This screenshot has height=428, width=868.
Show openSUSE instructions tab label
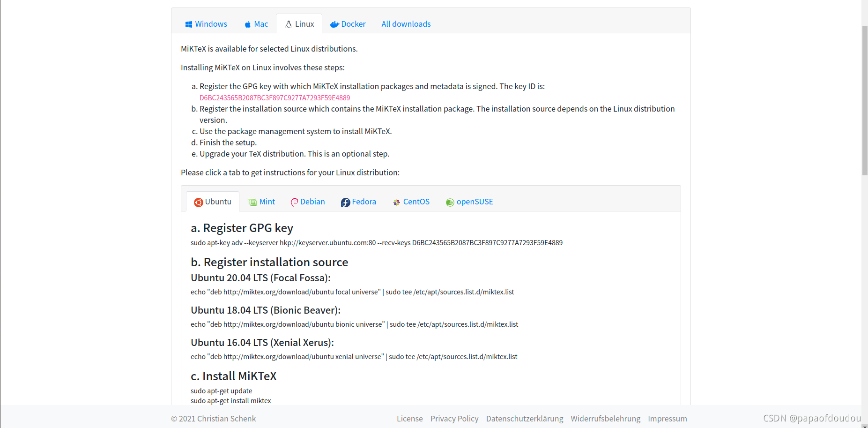tap(475, 202)
